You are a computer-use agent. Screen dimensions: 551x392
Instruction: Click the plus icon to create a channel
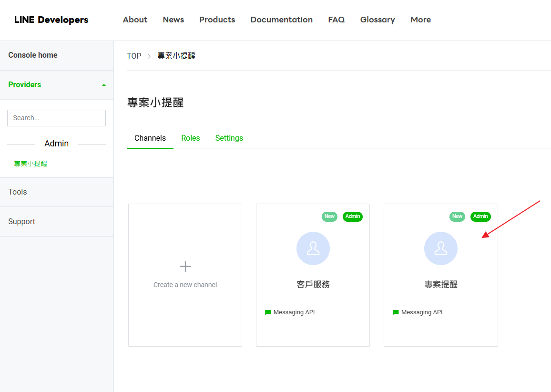coord(185,266)
